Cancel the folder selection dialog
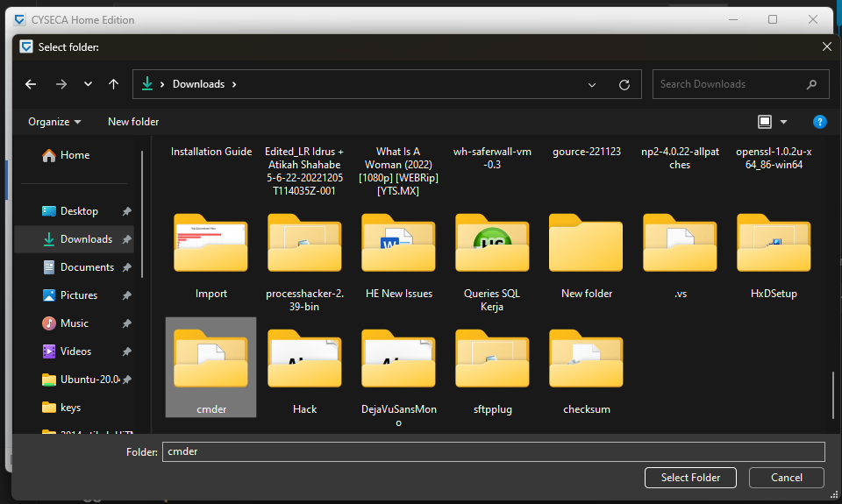 786,478
